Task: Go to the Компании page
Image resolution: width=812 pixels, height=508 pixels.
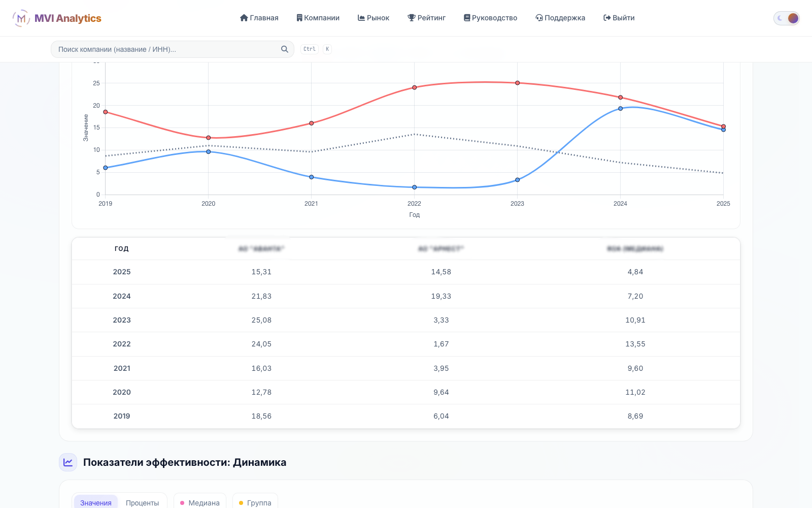Action: 318,18
